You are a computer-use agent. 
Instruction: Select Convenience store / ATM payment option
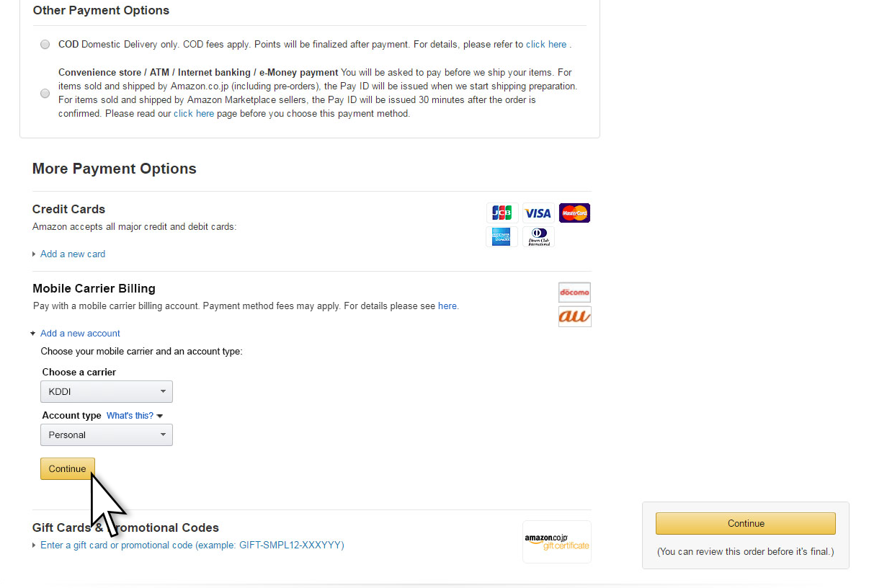tap(45, 94)
